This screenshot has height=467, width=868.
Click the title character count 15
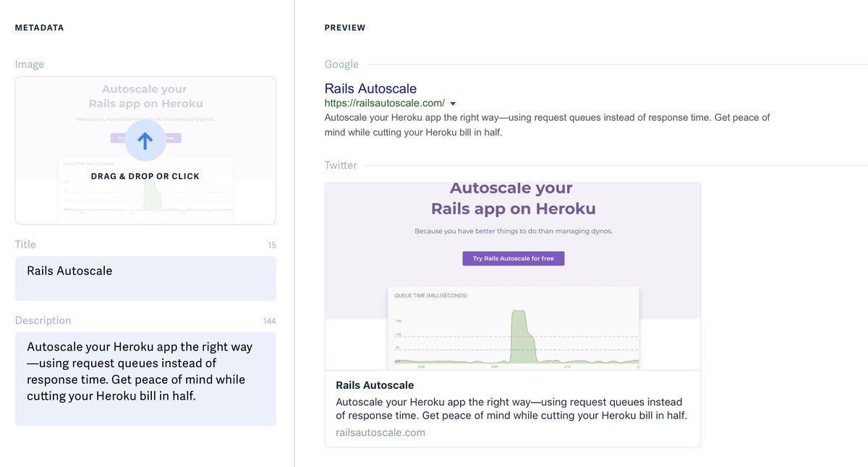tap(272, 245)
